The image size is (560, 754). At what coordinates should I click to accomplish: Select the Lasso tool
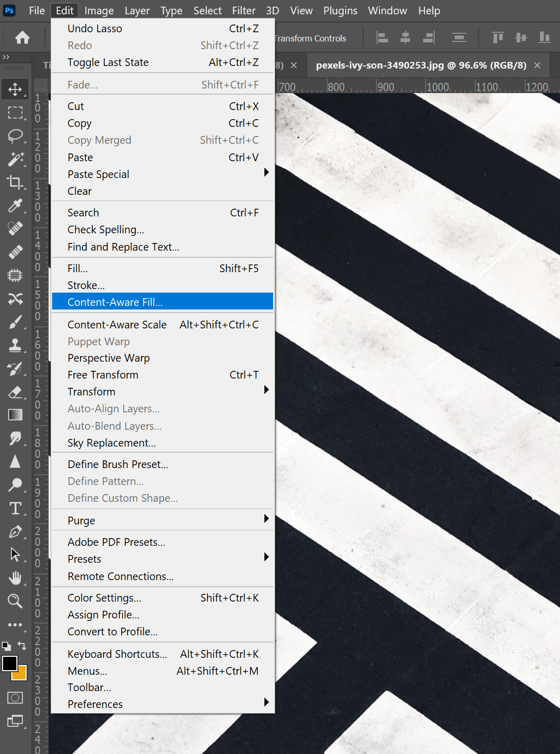coord(15,136)
